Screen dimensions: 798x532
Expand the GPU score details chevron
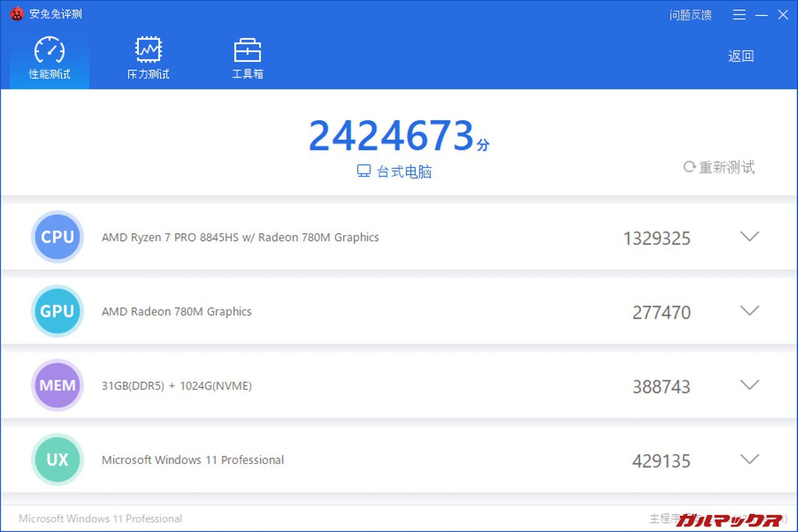click(x=749, y=311)
